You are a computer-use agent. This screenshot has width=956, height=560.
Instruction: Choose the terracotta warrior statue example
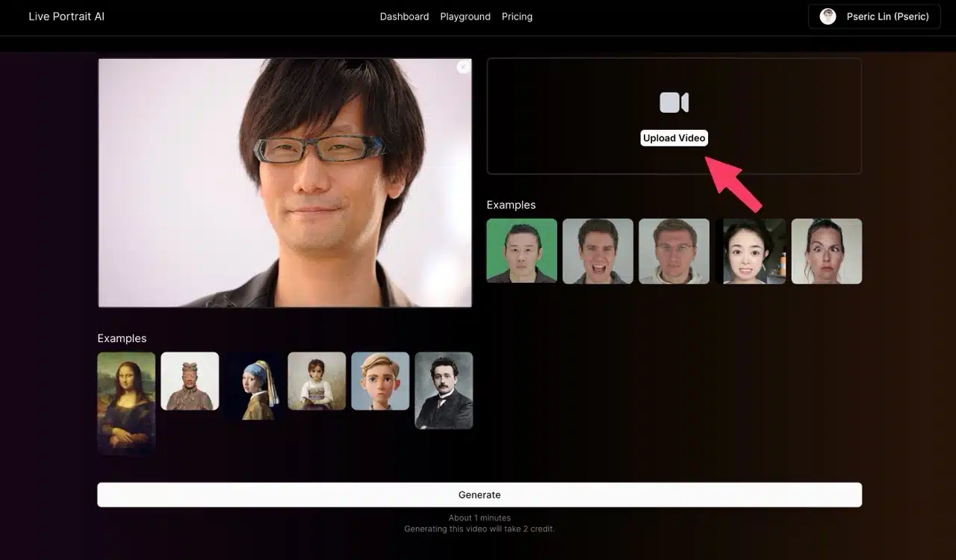pos(190,381)
